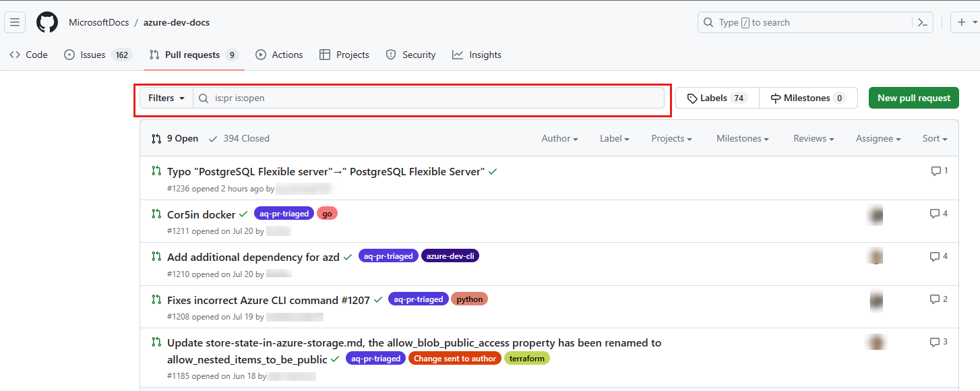
Task: Click the New pull request button
Action: point(913,98)
